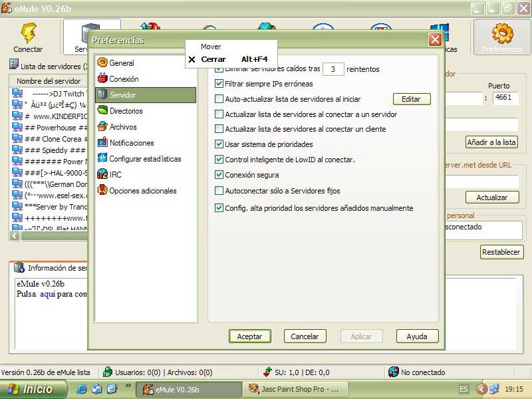The image size is (532, 399).
Task: Click the Editar button
Action: [x=412, y=99]
